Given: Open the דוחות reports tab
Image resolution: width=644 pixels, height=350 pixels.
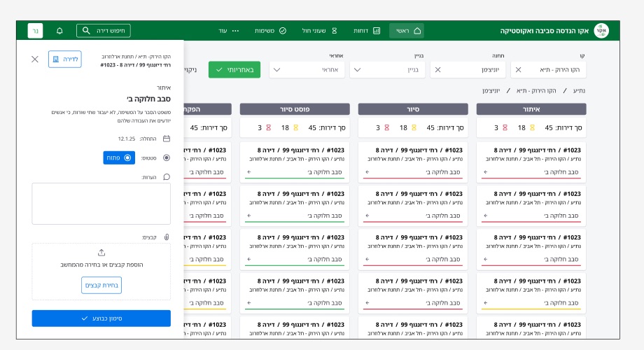Looking at the screenshot, I should [x=367, y=31].
